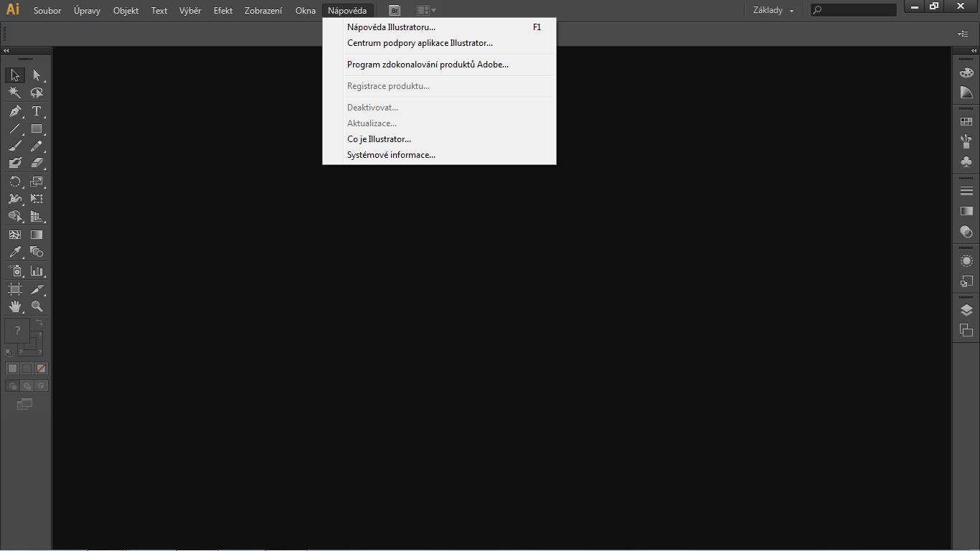Select the Perspective Grid tool
The height and width of the screenshot is (551, 980).
coord(37,216)
